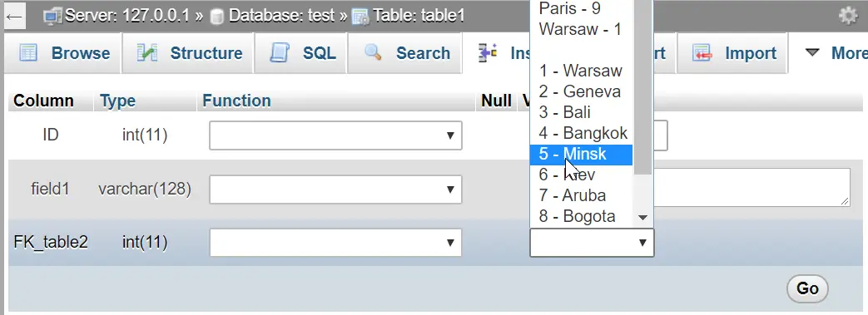Screen dimensions: 868x315
Task: Click the dropdown list scroll-down arrow
Action: pos(642,217)
